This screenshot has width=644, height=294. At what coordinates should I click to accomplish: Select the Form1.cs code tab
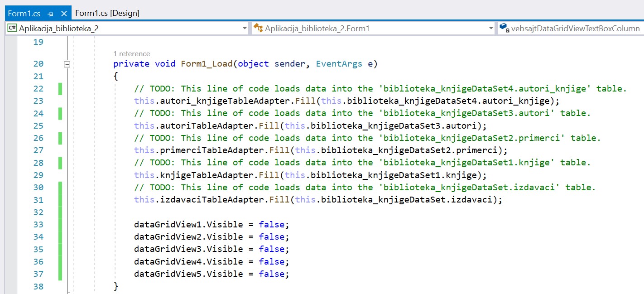coord(24,14)
